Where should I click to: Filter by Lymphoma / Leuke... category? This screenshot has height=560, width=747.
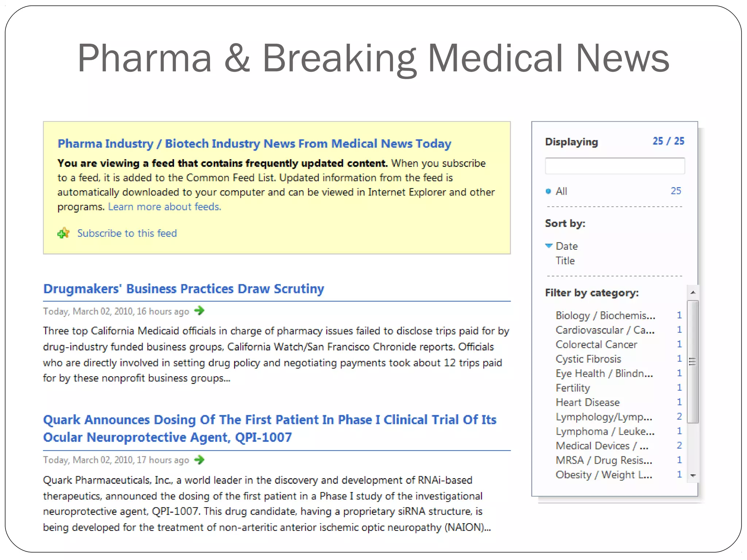(605, 431)
